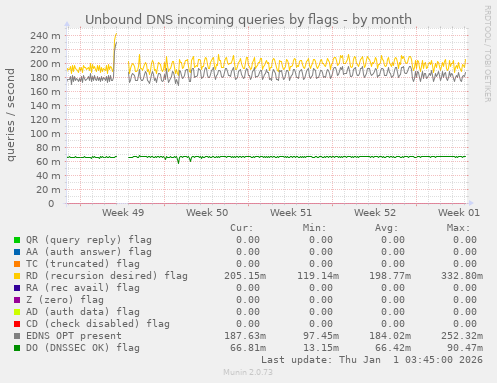Click RD flag current value 205.15m
Screen dimensions: 497x383
tap(245, 276)
